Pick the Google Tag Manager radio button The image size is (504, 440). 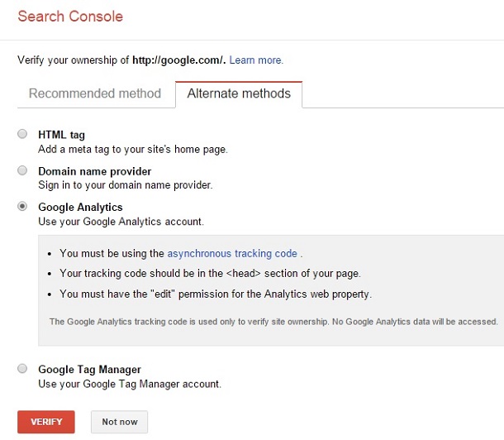(22, 369)
